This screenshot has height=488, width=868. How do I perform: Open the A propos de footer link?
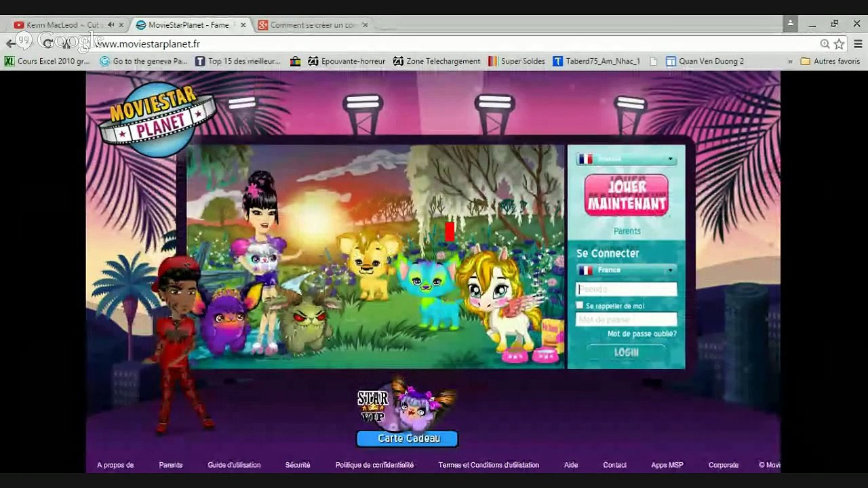click(x=115, y=465)
